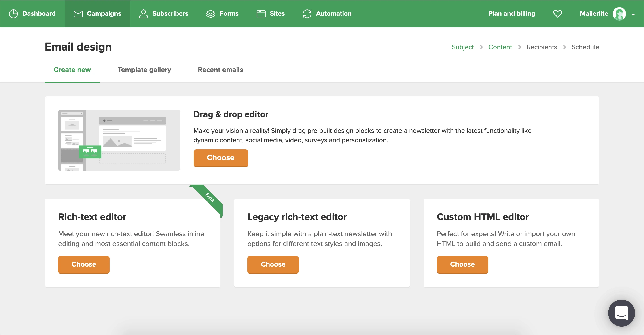Image resolution: width=644 pixels, height=335 pixels.
Task: Click the Automation refresh arrows icon
Action: point(307,14)
